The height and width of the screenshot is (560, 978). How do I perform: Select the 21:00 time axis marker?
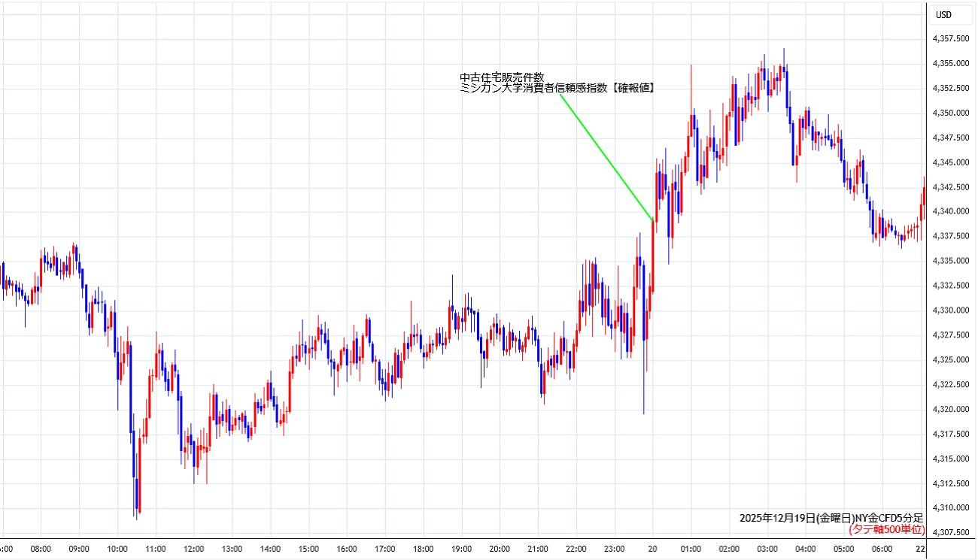tap(539, 549)
